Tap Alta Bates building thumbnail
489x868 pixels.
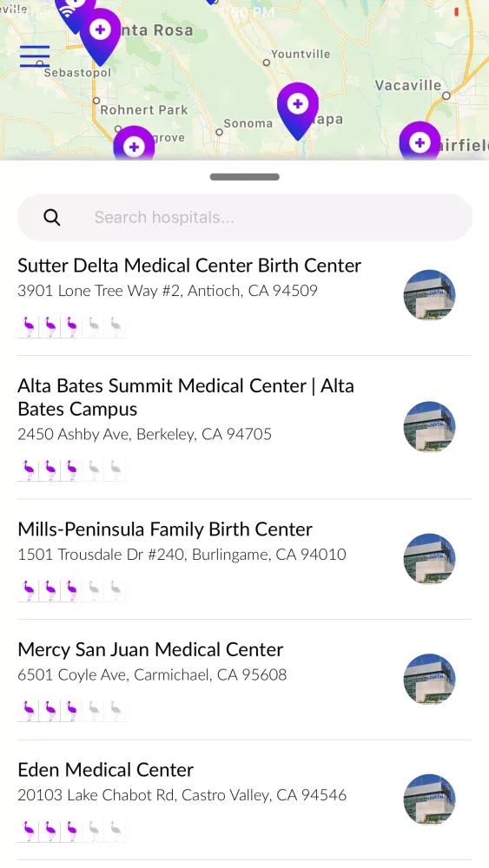(429, 427)
